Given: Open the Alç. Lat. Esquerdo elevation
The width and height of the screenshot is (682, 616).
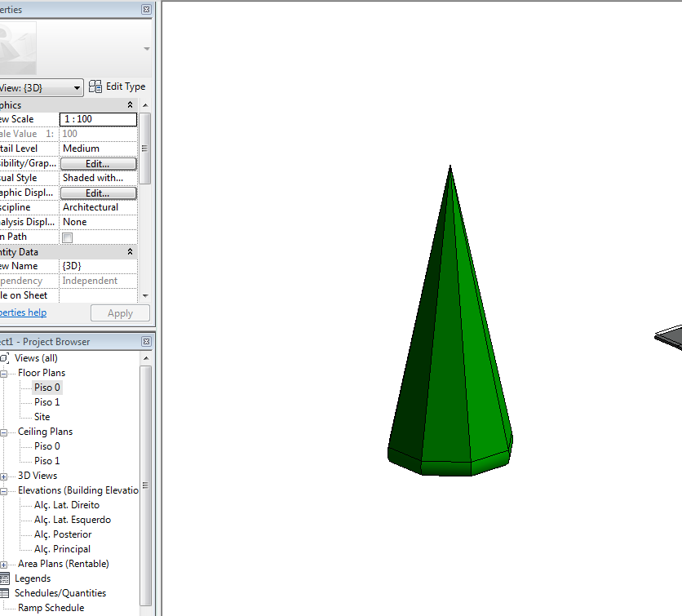Looking at the screenshot, I should [x=73, y=520].
